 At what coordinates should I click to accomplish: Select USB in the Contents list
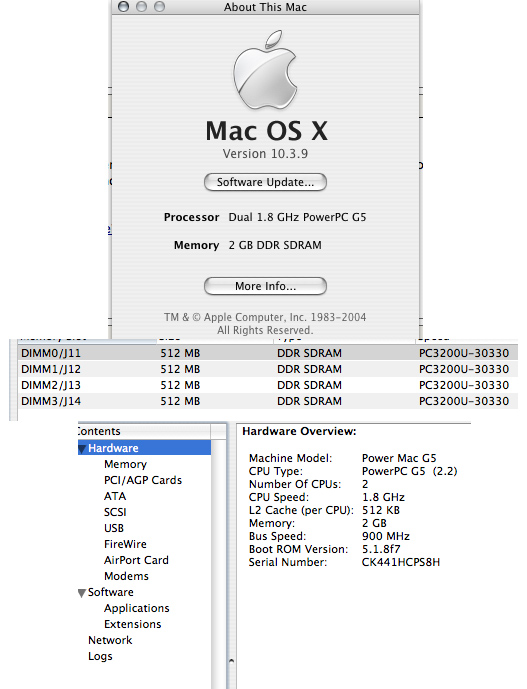click(x=114, y=528)
